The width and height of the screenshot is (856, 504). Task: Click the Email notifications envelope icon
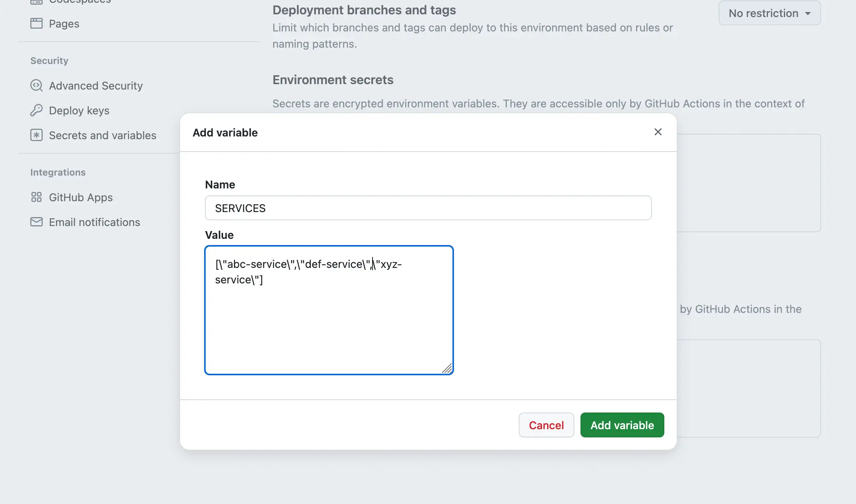click(36, 222)
